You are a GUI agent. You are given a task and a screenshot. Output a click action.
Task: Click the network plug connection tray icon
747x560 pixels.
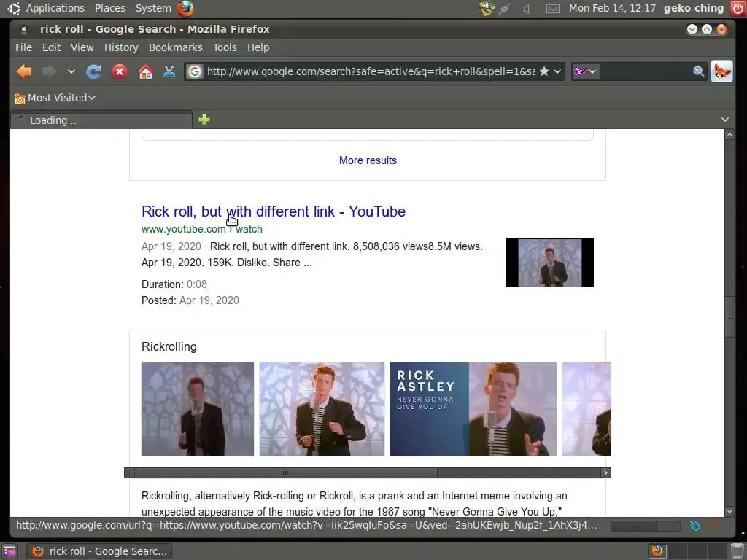(505, 9)
